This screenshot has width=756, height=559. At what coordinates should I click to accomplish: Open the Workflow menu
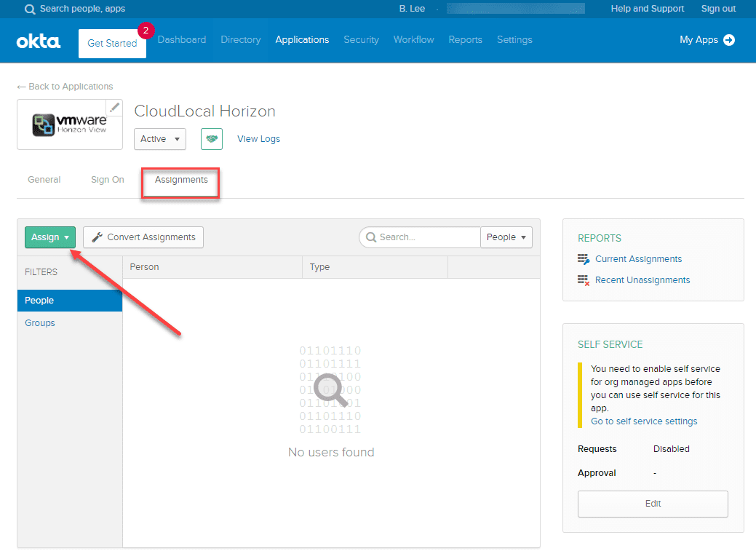pyautogui.click(x=414, y=40)
